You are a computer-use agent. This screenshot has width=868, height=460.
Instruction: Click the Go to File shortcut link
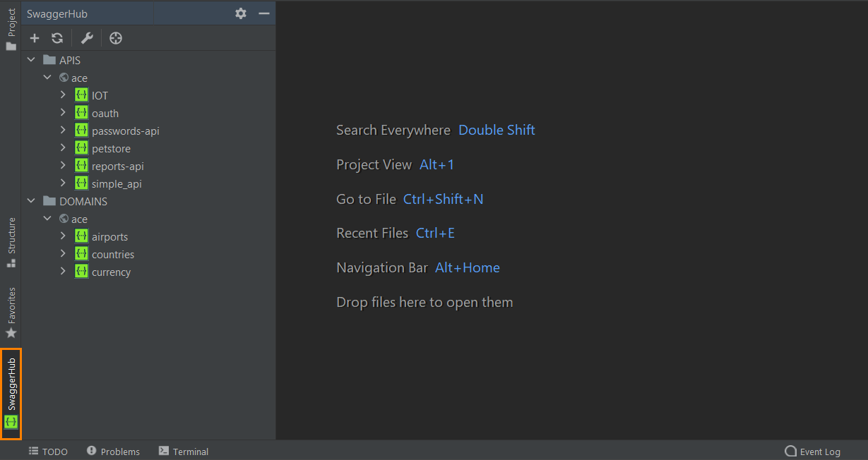click(x=443, y=199)
